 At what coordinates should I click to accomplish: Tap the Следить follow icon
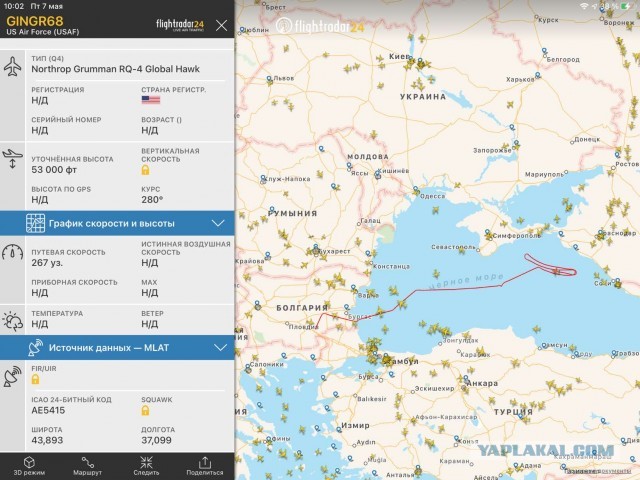click(146, 462)
